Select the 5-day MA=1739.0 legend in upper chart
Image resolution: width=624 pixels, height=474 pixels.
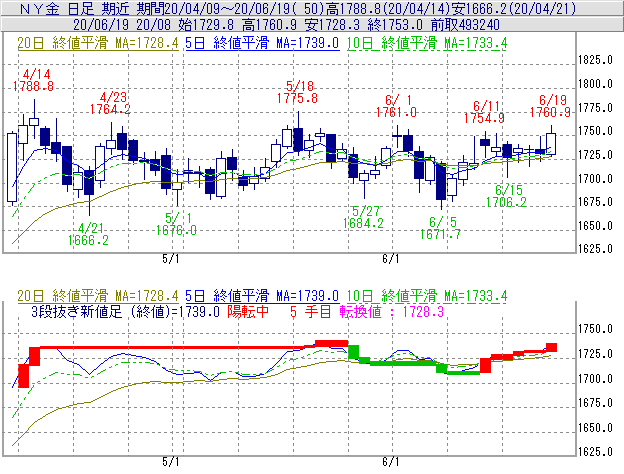[262, 43]
